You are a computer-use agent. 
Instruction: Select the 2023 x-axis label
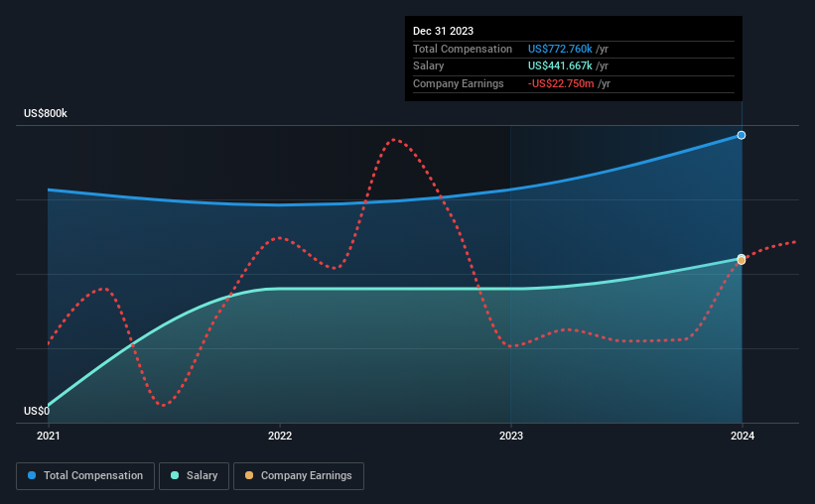click(x=511, y=436)
